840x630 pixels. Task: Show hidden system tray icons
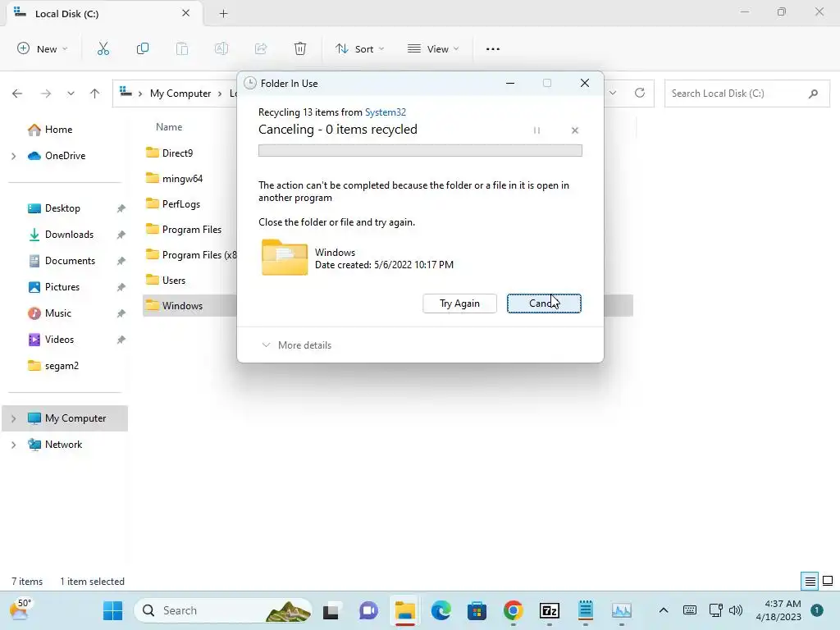663,610
